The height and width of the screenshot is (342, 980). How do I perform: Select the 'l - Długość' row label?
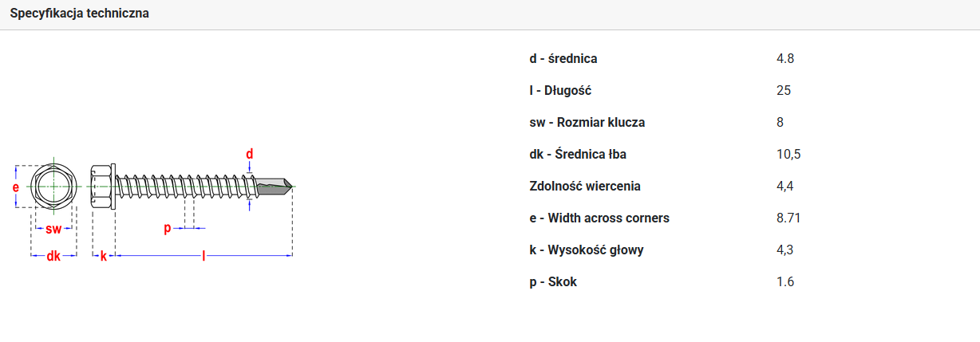[560, 91]
